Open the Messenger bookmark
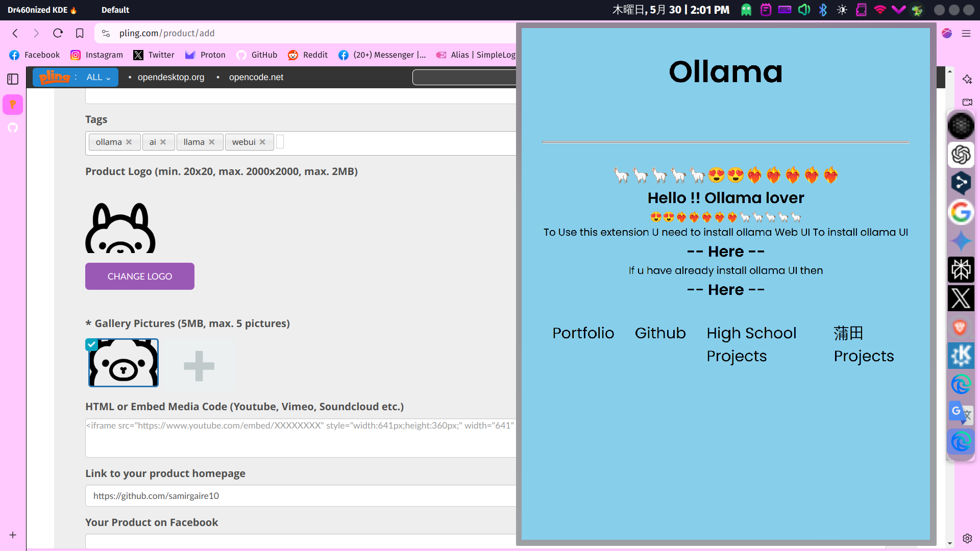Screen dimensions: 980x551 (x=383, y=55)
